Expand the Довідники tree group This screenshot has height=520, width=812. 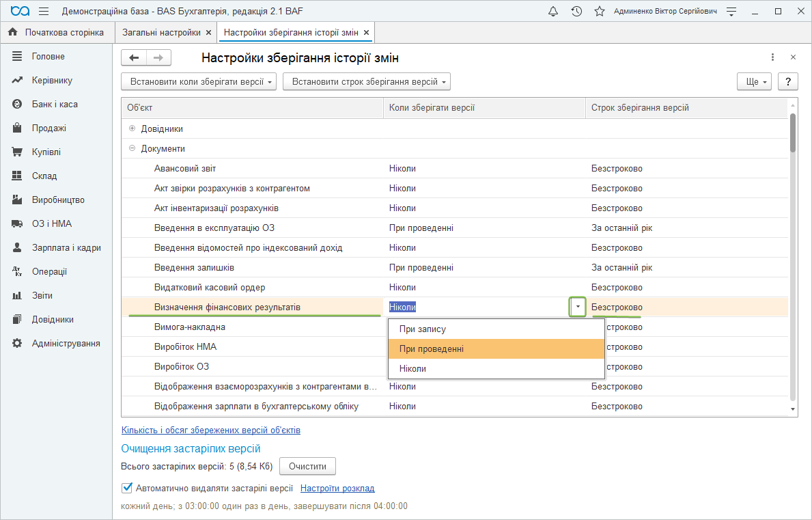pyautogui.click(x=132, y=128)
